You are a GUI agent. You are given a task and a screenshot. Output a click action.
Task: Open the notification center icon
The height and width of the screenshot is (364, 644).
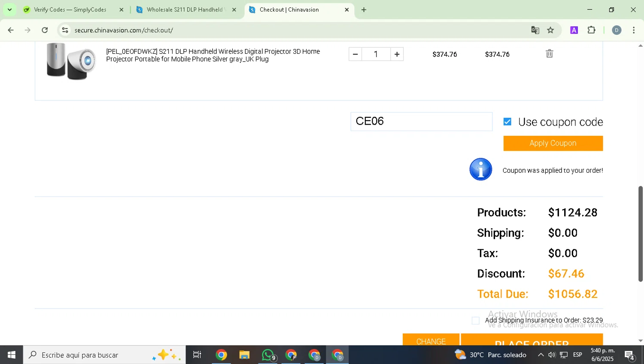point(629,355)
